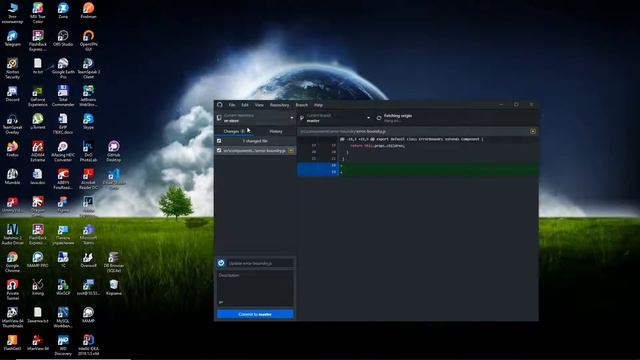Expand the Current branch master dropdown
Viewport: 640px width, 360px height.
(x=335, y=118)
